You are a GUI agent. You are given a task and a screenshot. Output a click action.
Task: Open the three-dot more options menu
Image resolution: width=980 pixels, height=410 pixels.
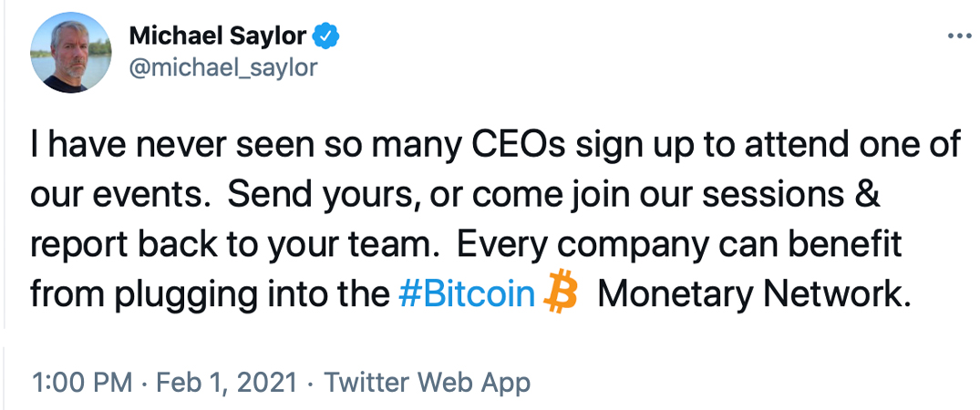[x=961, y=36]
